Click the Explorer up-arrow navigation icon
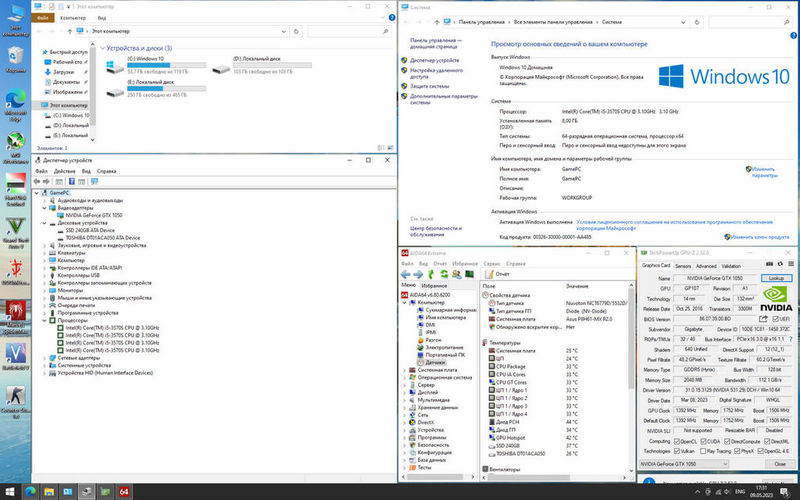800x500 pixels. [69, 32]
